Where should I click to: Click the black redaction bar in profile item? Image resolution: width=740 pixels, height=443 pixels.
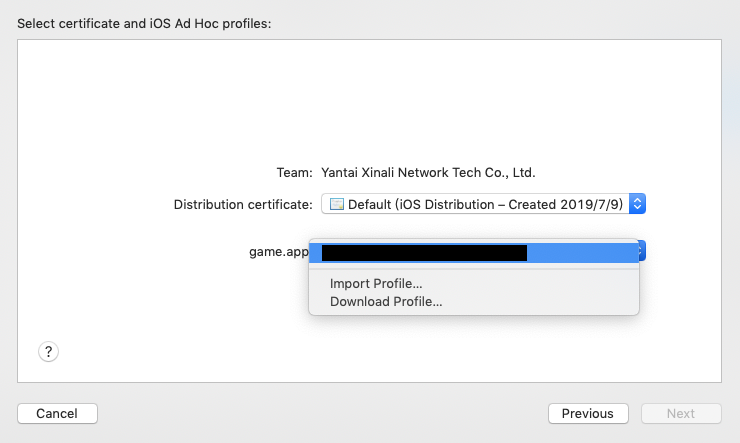tap(424, 253)
